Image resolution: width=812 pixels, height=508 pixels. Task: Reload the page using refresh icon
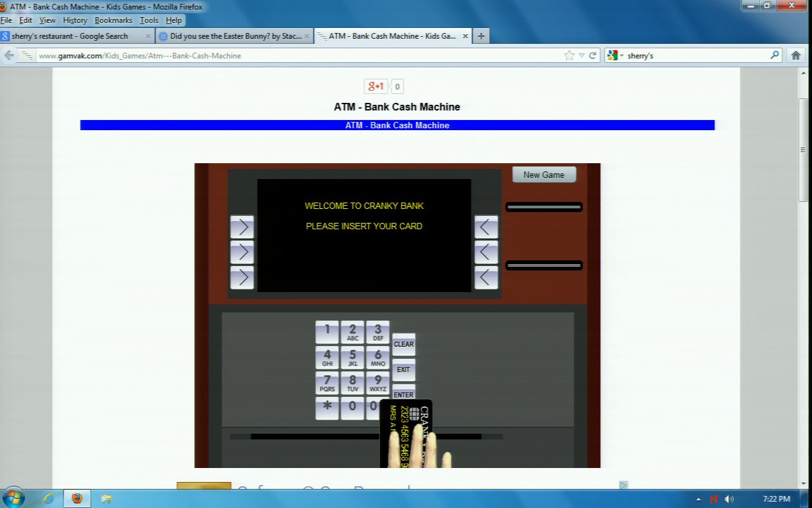(593, 55)
